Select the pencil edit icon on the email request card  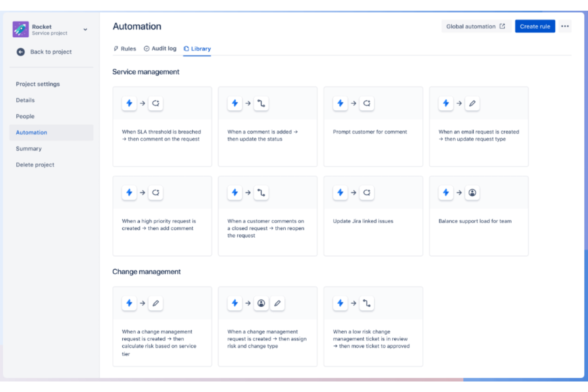pyautogui.click(x=472, y=103)
